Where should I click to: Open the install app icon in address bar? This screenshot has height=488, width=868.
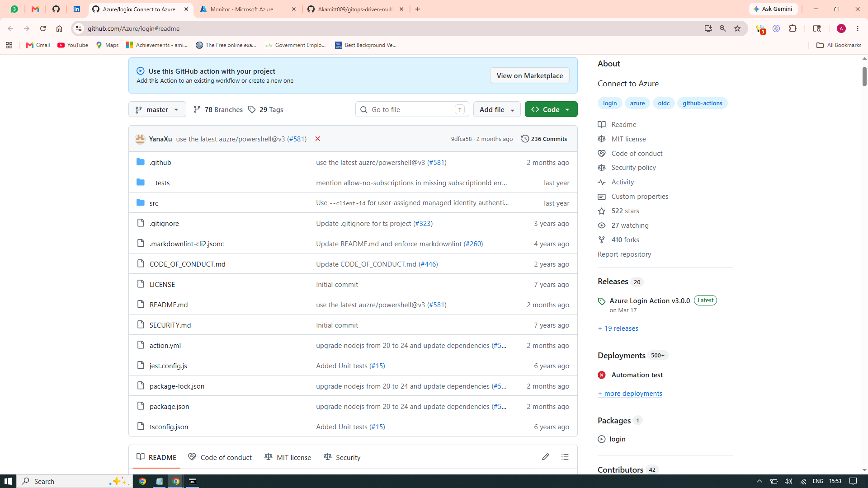(x=708, y=28)
